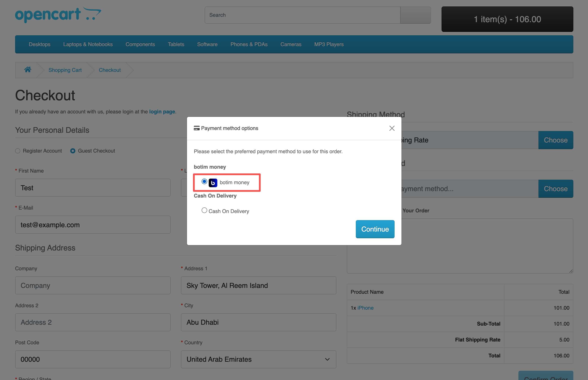Open the Country dropdown
The image size is (588, 380).
(258, 359)
